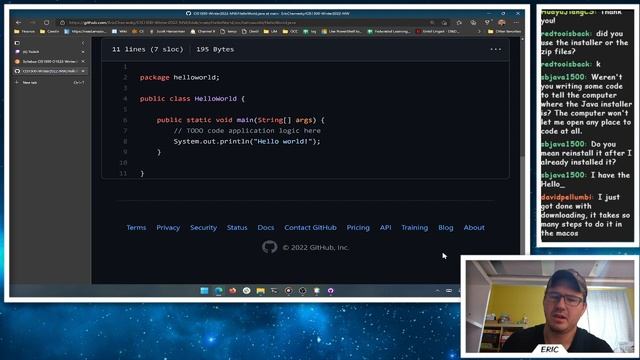Click the 'package helloworld;' code line

[180, 78]
